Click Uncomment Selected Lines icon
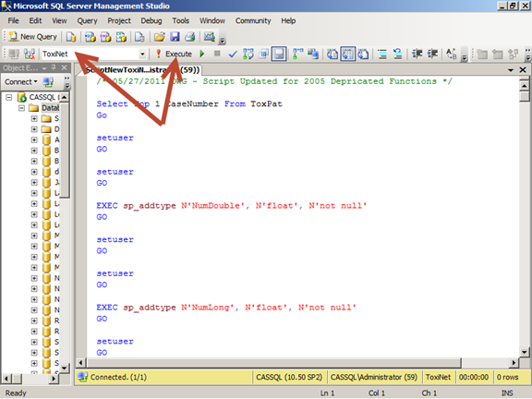Image resolution: width=532 pixels, height=399 pixels. pos(397,54)
